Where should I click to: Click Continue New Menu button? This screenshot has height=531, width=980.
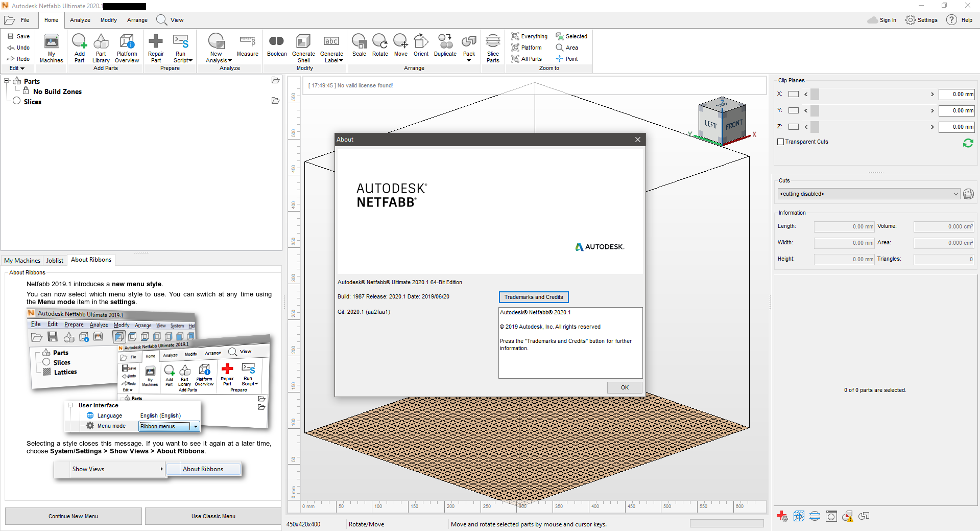click(74, 516)
